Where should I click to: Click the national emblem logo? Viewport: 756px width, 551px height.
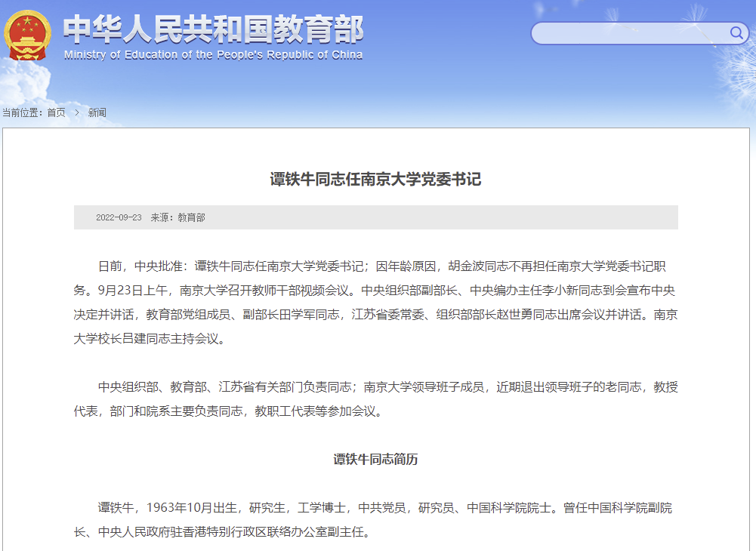[27, 35]
